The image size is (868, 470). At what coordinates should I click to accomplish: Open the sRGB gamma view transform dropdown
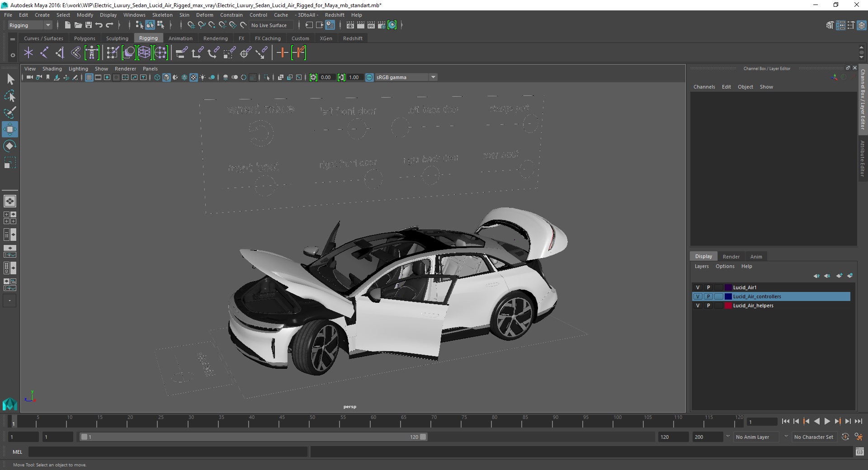pyautogui.click(x=406, y=77)
